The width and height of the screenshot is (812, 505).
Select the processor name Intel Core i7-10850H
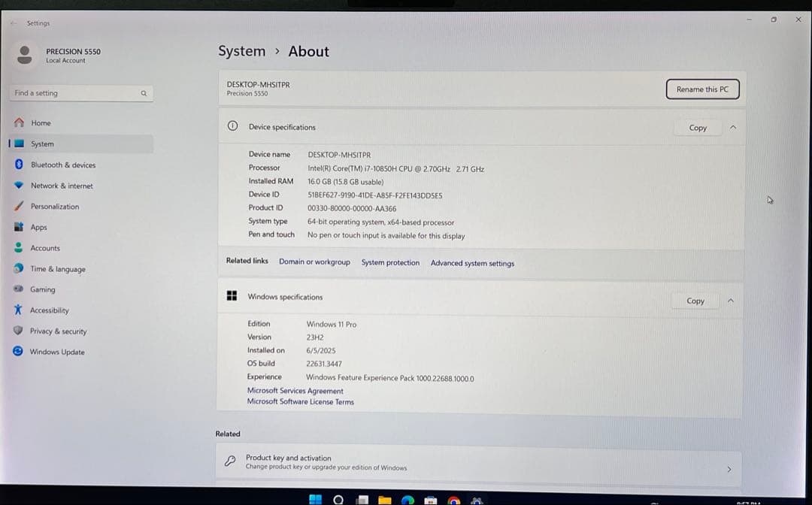tap(395, 168)
